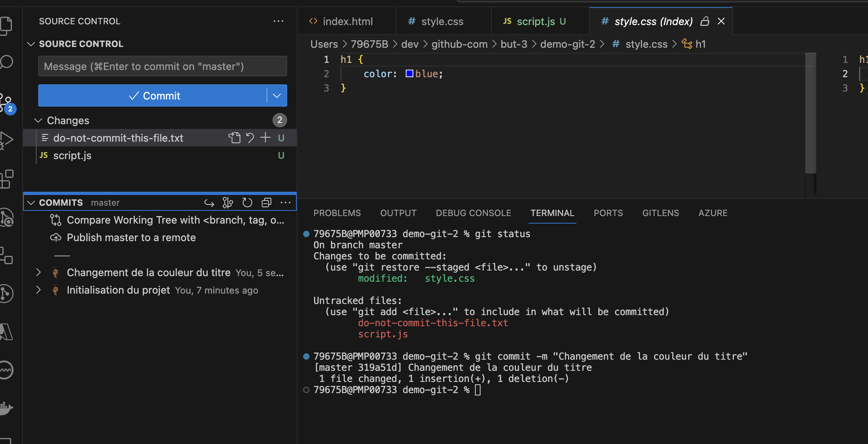Switch to index.html tab
Viewport: 868px width, 444px height.
click(x=346, y=21)
